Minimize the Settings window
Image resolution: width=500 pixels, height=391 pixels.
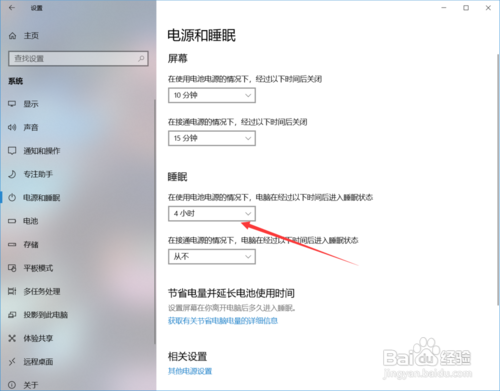(444, 8)
